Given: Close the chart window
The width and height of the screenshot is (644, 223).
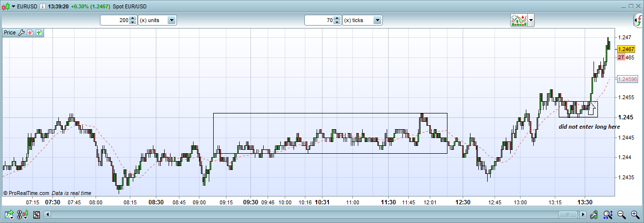Looking at the screenshot, I should (x=637, y=6).
